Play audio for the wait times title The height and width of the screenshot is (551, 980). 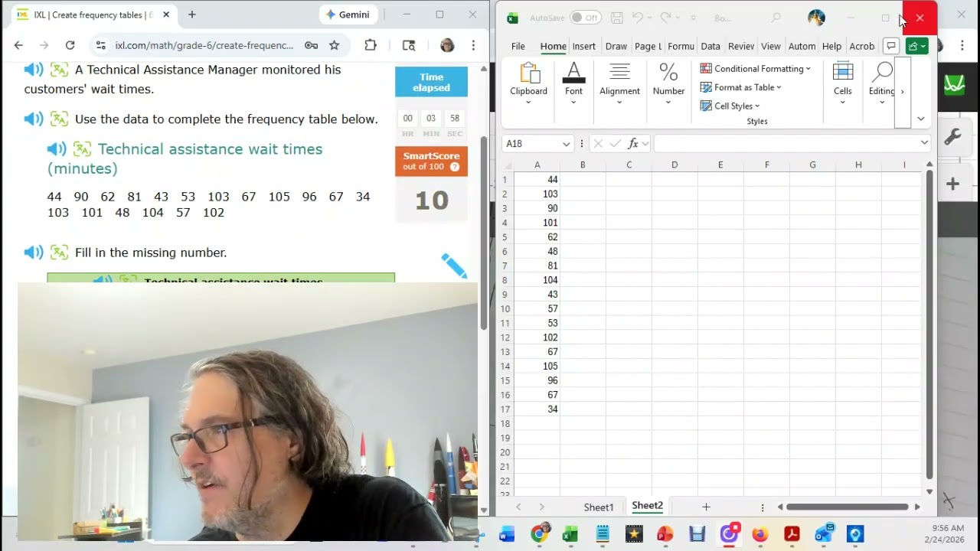(57, 149)
